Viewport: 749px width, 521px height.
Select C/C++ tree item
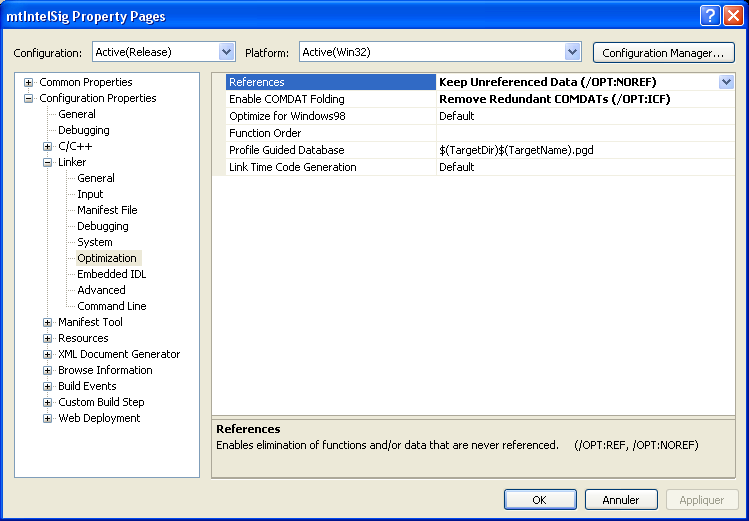(x=75, y=146)
